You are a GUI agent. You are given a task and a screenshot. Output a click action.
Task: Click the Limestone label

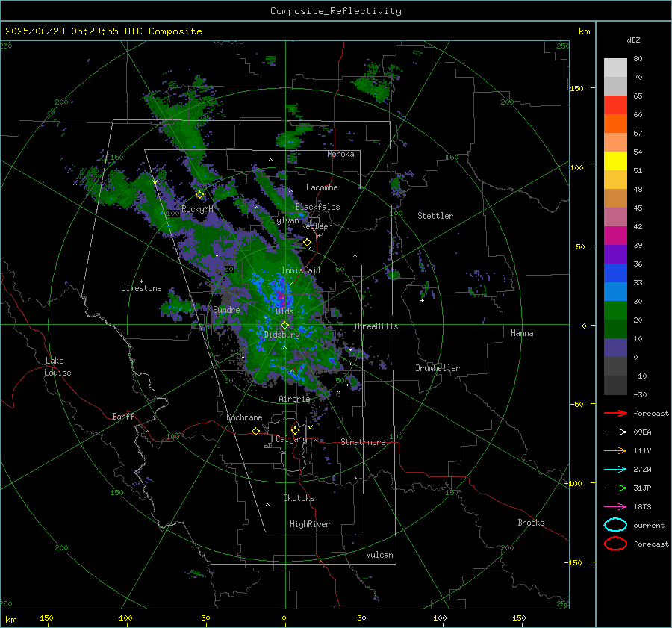[141, 288]
